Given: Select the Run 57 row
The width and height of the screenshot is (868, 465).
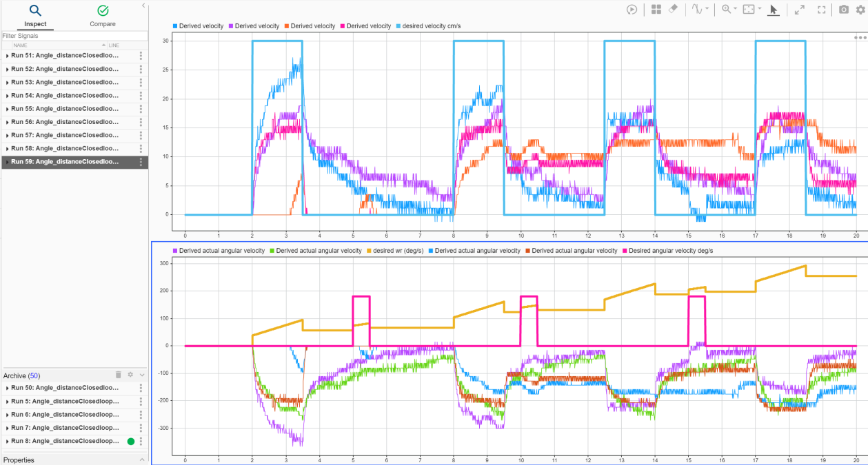Looking at the screenshot, I should click(x=74, y=136).
